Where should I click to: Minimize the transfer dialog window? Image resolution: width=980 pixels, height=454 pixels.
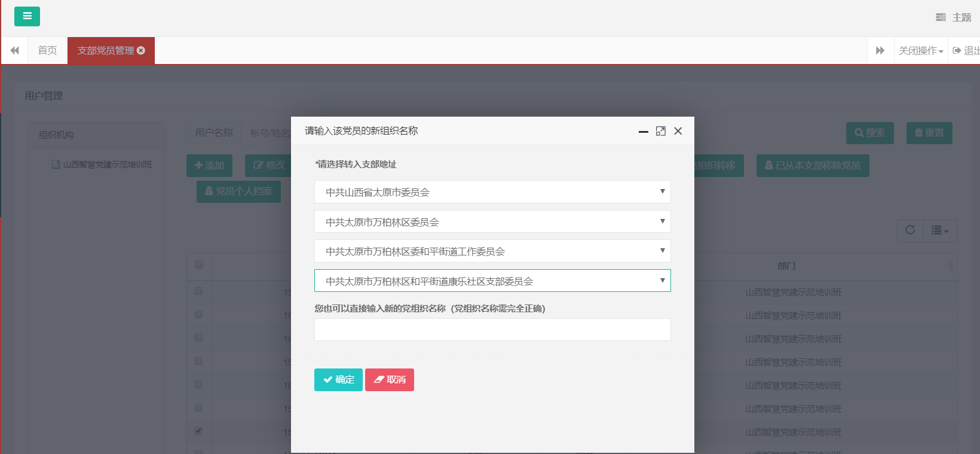(x=643, y=131)
